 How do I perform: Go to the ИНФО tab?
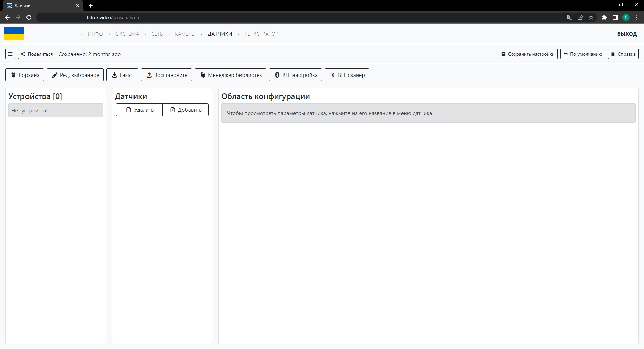click(x=95, y=34)
